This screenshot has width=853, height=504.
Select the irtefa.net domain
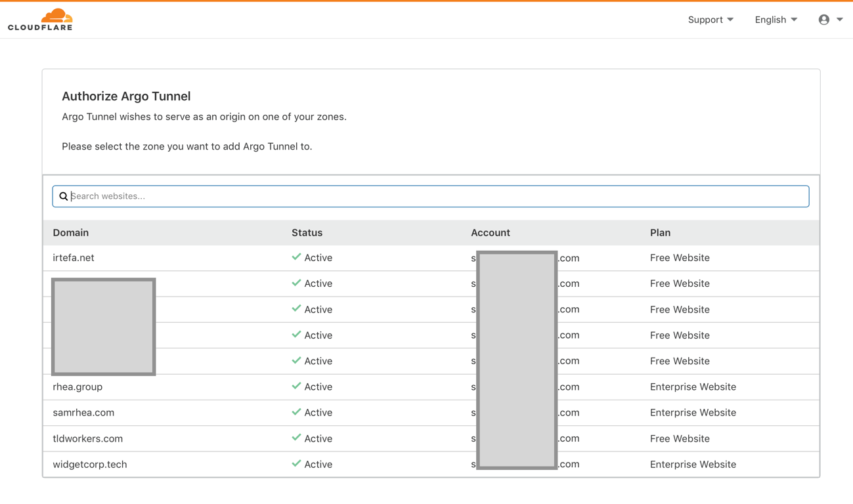click(x=74, y=258)
